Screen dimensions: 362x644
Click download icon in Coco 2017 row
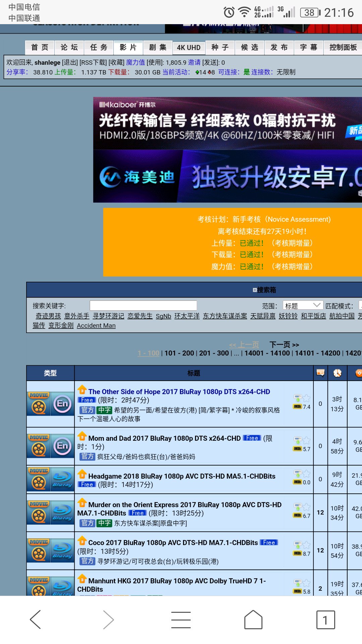298,545
